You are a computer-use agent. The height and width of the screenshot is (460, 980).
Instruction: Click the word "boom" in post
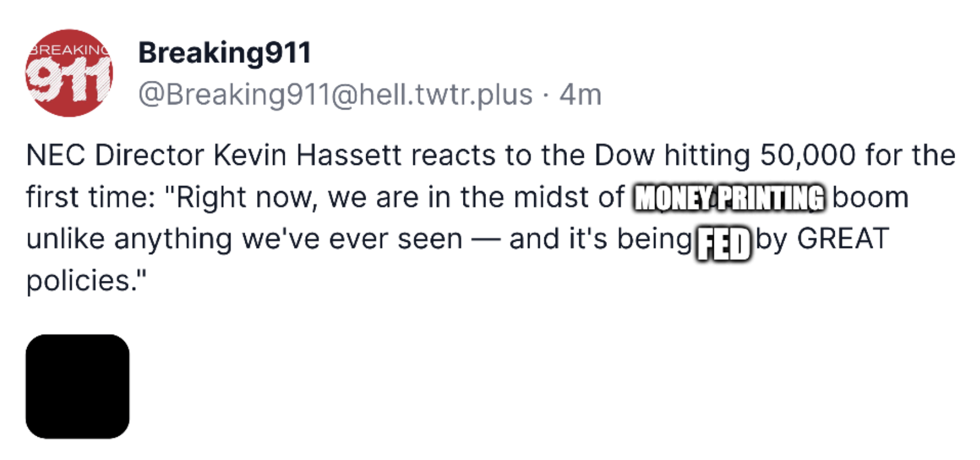[870, 197]
